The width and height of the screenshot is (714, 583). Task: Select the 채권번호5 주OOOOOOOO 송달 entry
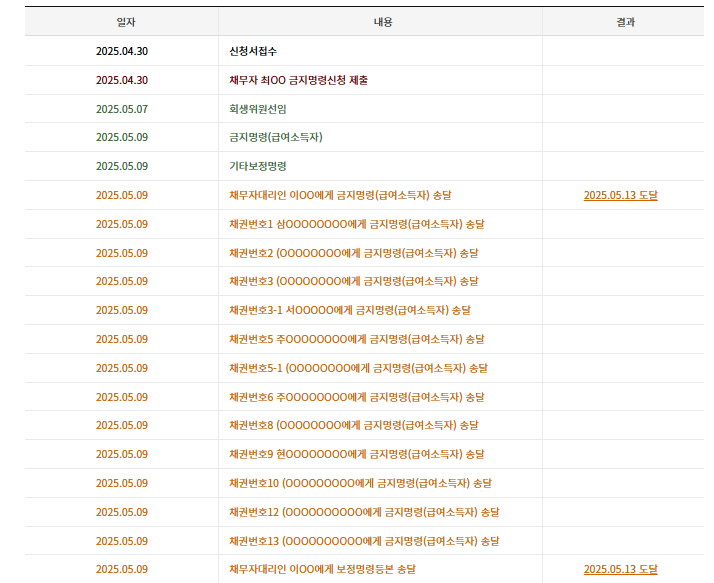357,339
